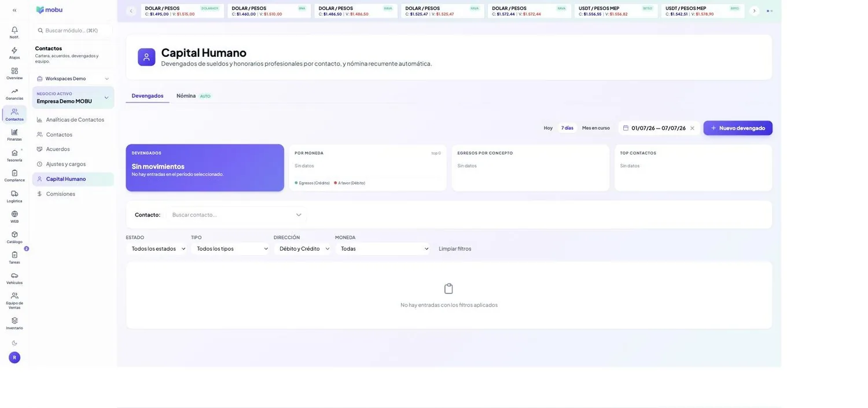Open Finanzas chart icon
Screen dimensions: 868x408
[14, 135]
